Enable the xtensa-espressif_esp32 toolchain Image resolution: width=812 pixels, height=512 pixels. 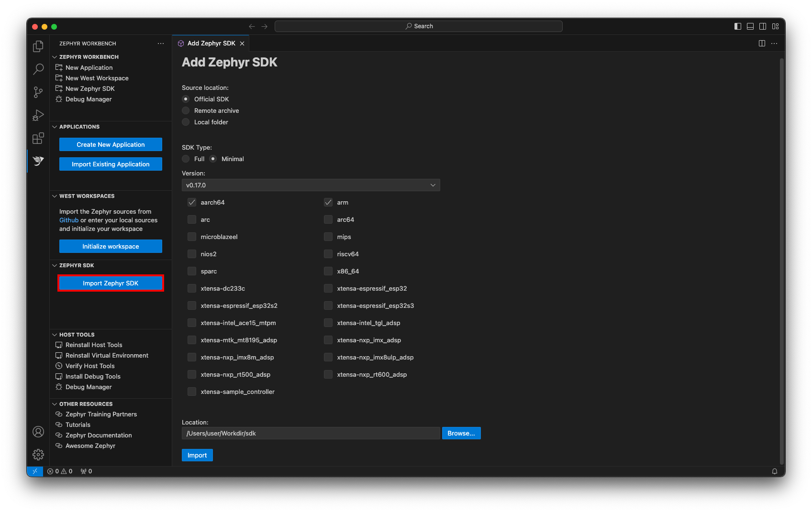[x=328, y=288]
